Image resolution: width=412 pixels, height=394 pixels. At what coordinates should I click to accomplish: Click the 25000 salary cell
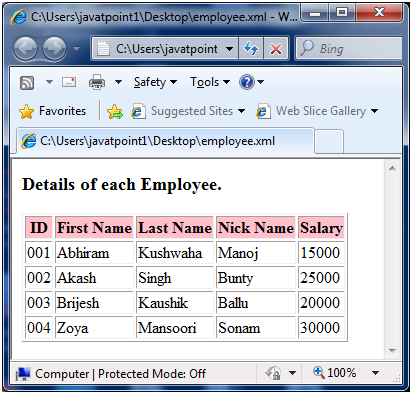(321, 278)
